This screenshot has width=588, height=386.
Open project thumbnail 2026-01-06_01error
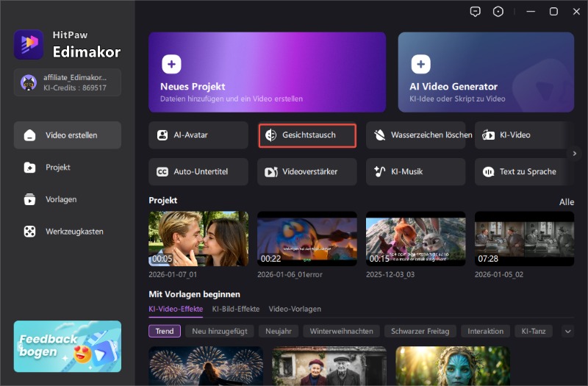(x=307, y=238)
